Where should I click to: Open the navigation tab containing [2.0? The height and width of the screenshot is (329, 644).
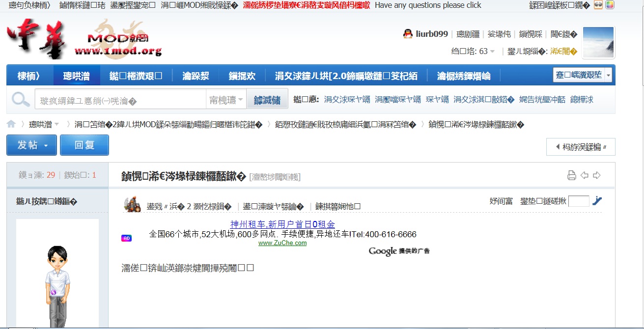pyautogui.click(x=346, y=76)
